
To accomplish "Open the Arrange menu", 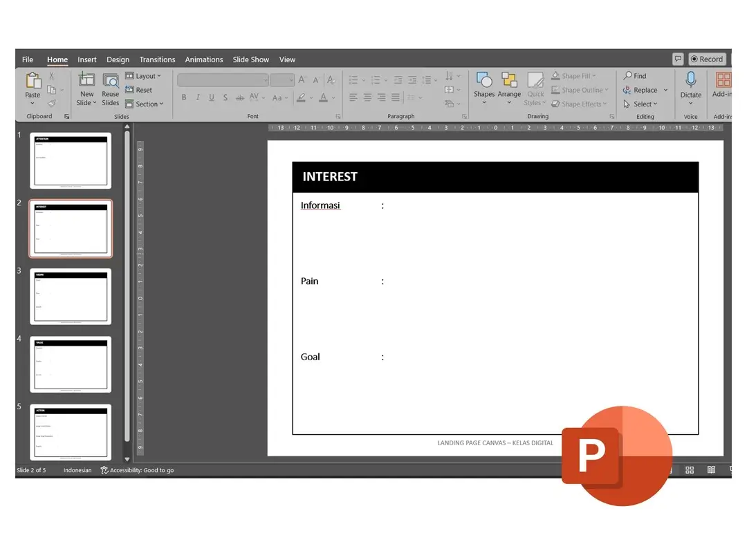I will (509, 88).
